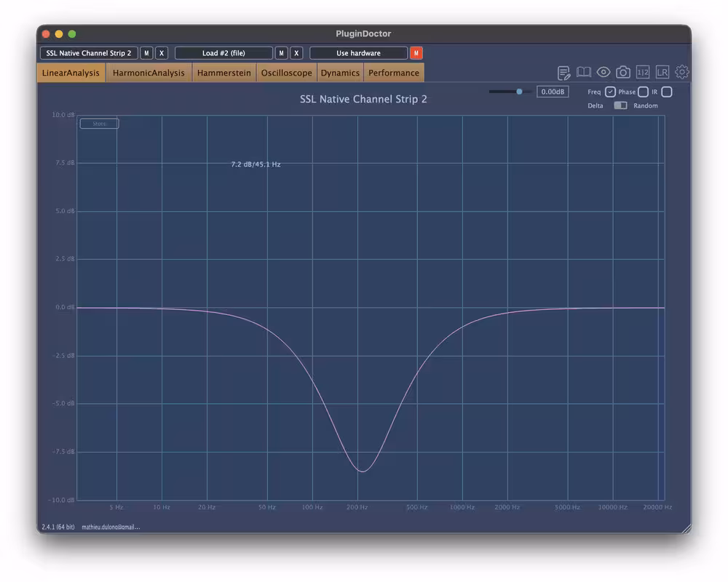This screenshot has height=582, width=728.
Task: Clear the Load #2 slot with X
Action: (296, 53)
